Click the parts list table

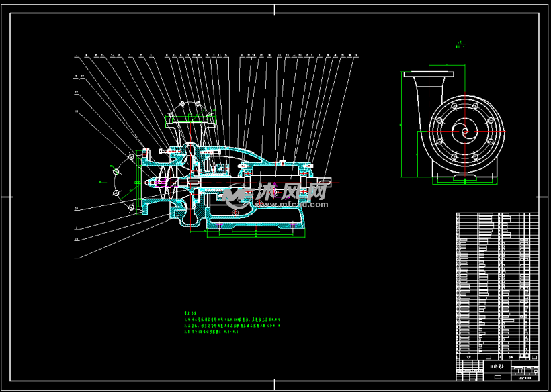click(497, 282)
